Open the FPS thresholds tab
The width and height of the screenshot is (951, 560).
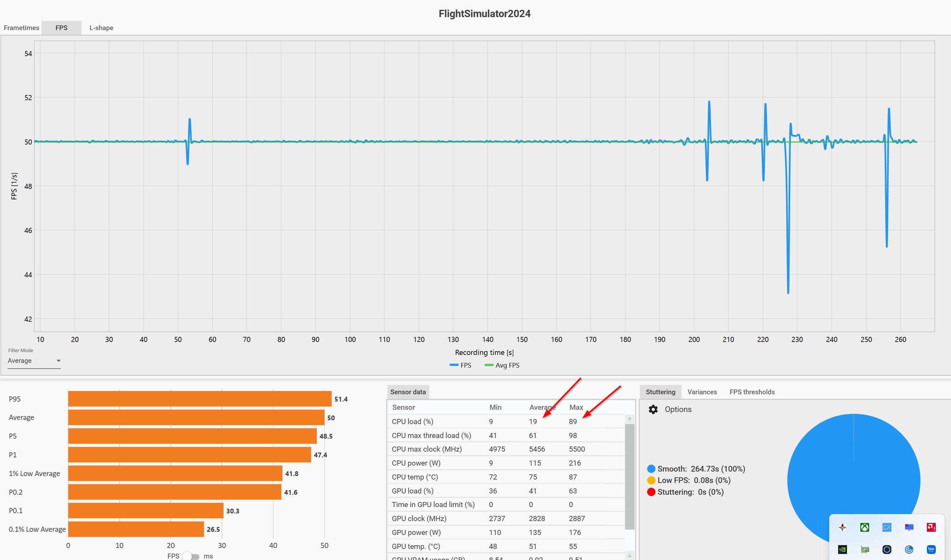[x=752, y=392]
